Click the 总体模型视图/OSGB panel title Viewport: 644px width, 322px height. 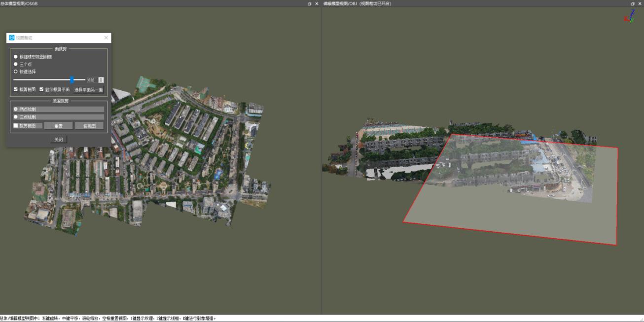pyautogui.click(x=19, y=3)
